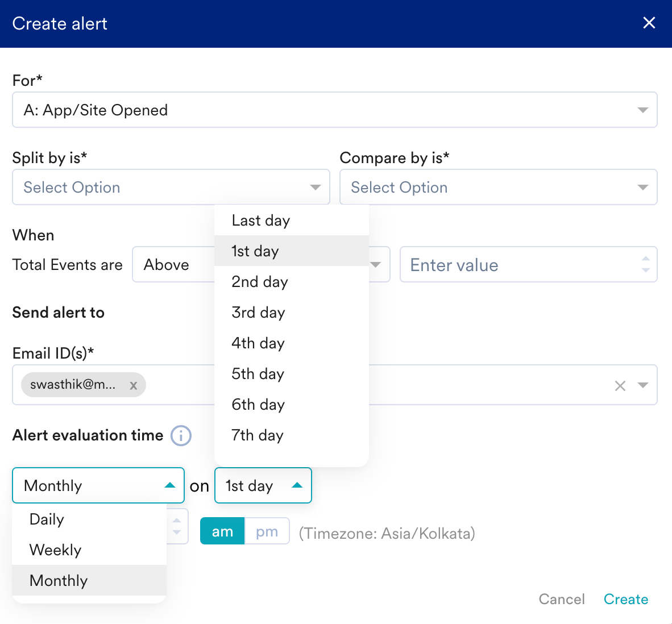The width and height of the screenshot is (672, 624).
Task: Decrease the evaluation hour stepper
Action: [x=177, y=533]
